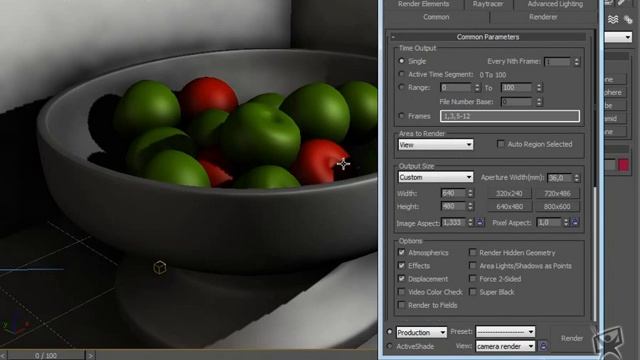This screenshot has width=640, height=360.
Task: Open Advanced Lighting tab
Action: 555,4
